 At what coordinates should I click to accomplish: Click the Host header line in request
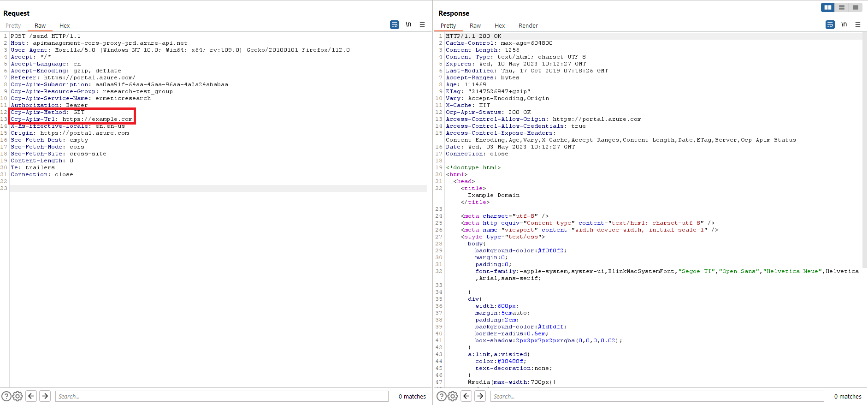pos(99,43)
